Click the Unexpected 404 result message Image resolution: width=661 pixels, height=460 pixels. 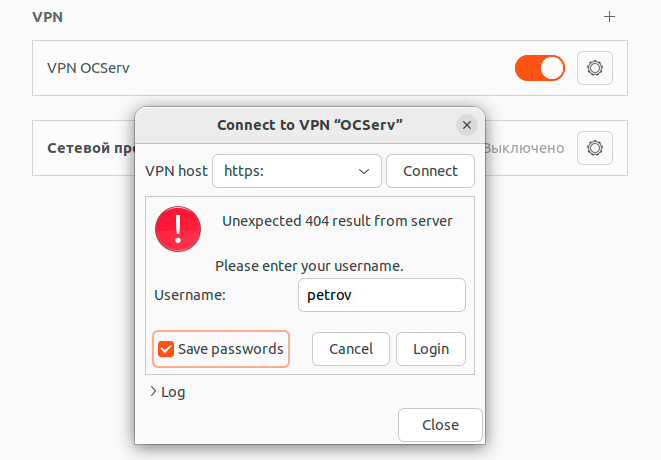coord(337,221)
